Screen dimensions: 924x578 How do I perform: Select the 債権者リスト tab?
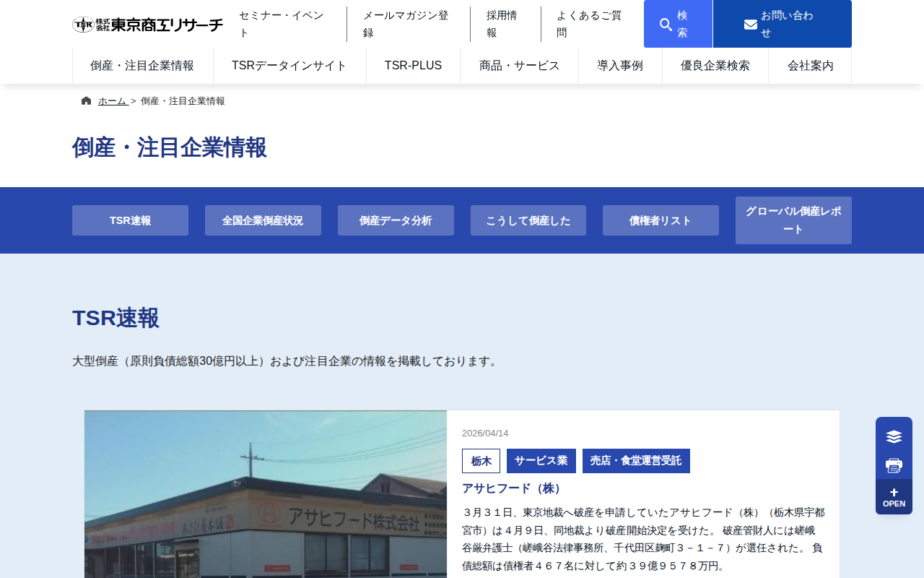pos(661,220)
